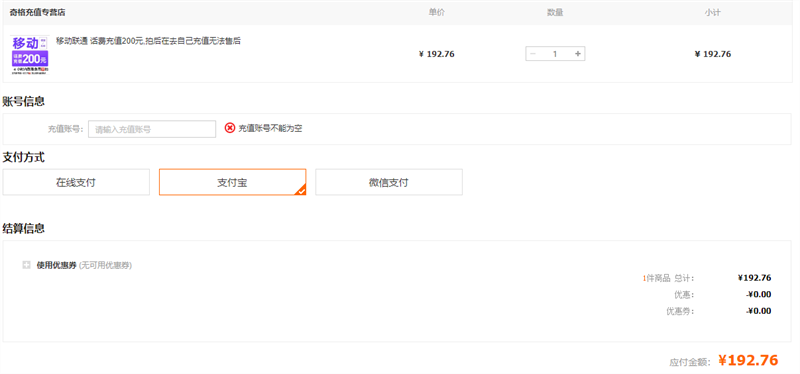Click the 总计 ¥192.76 amount
800x374 pixels.
coord(755,278)
